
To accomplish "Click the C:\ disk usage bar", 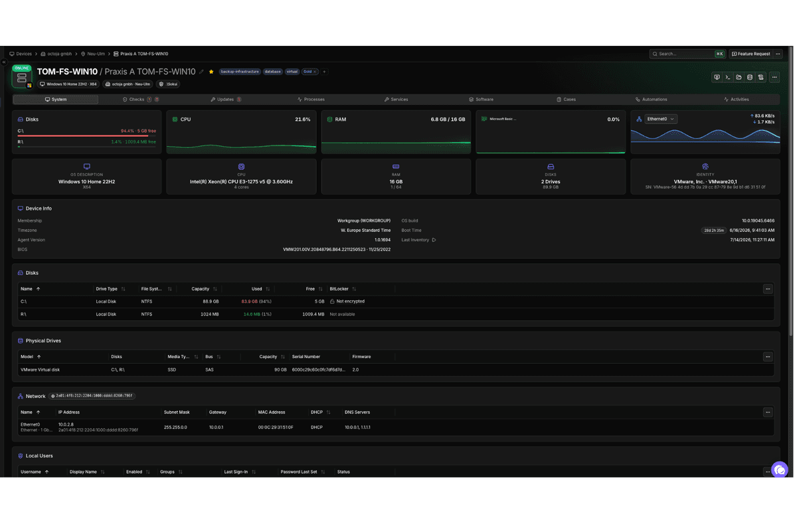I will pos(87,135).
